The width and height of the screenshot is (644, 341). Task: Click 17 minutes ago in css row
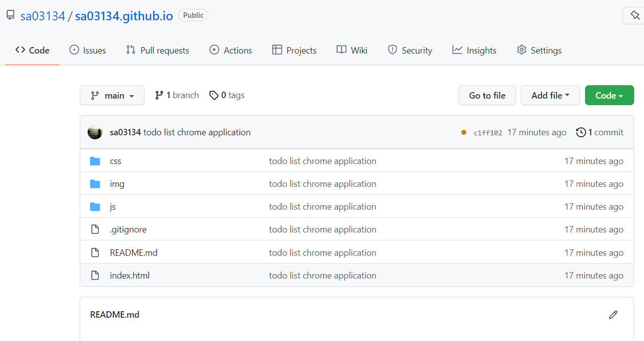coord(594,161)
